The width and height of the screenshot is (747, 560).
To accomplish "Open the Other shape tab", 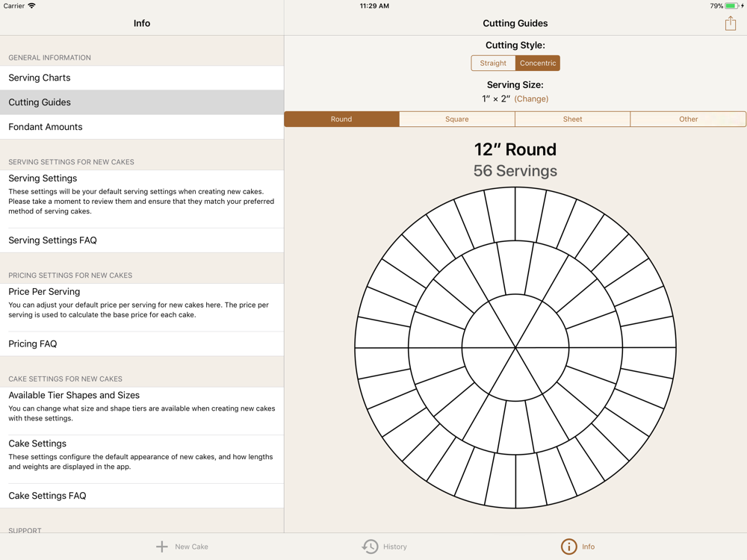I will click(688, 119).
